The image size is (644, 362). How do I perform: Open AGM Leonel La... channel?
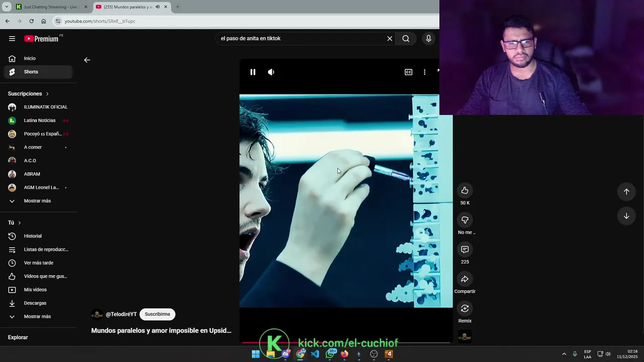click(38, 188)
